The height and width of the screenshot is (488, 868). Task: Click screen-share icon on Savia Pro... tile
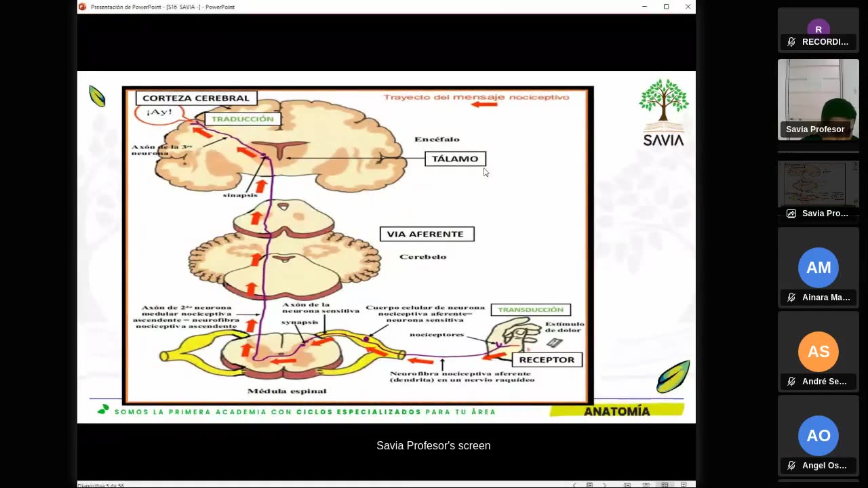(791, 213)
